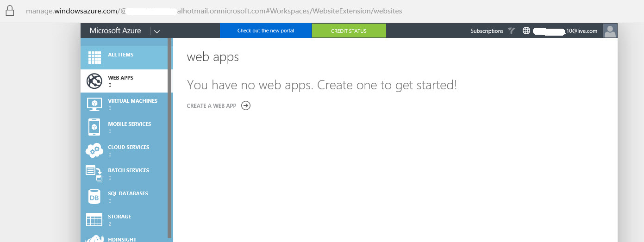Viewport: 644px width, 242px height.
Task: Click the CREATE A WEB APP link
Action: tap(212, 106)
